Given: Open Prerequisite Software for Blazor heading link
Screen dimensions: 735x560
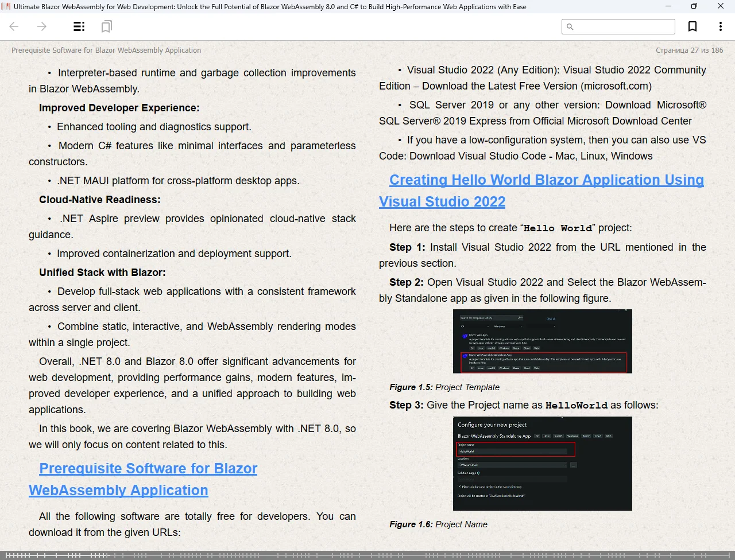Looking at the screenshot, I should click(x=148, y=469).
